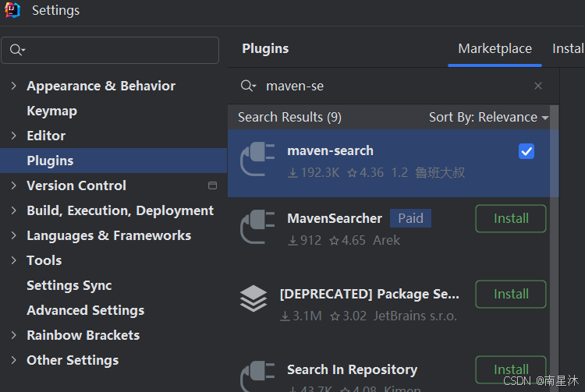
Task: Select Plugins in the settings tree
Action: click(113, 161)
